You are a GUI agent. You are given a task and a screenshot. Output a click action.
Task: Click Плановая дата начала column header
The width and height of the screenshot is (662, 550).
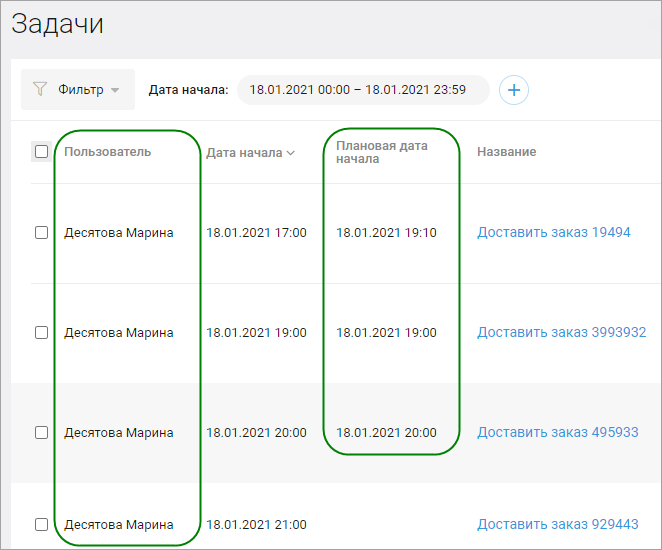(x=381, y=152)
